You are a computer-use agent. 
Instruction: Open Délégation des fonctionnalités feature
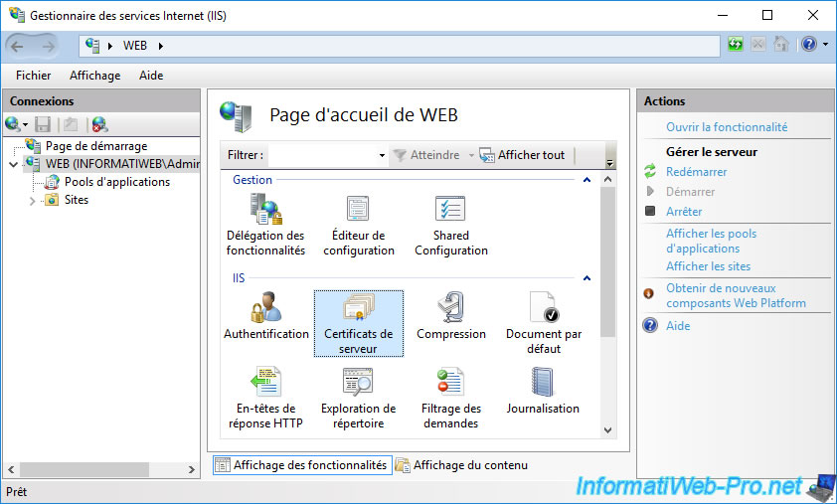(x=265, y=225)
